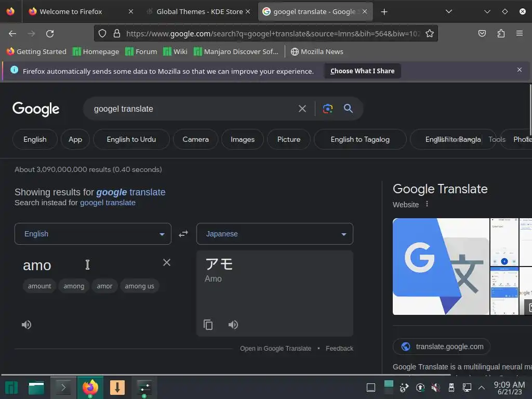Open the extensions puzzle icon
Screen dimensions: 532x399
click(x=501, y=33)
